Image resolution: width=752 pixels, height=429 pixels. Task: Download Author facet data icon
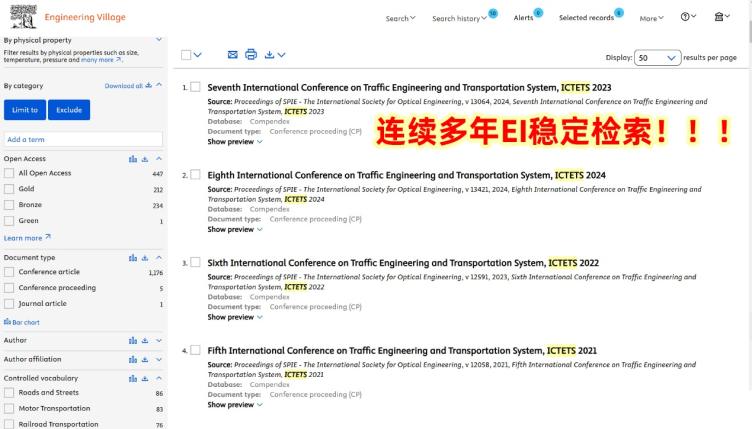(145, 340)
